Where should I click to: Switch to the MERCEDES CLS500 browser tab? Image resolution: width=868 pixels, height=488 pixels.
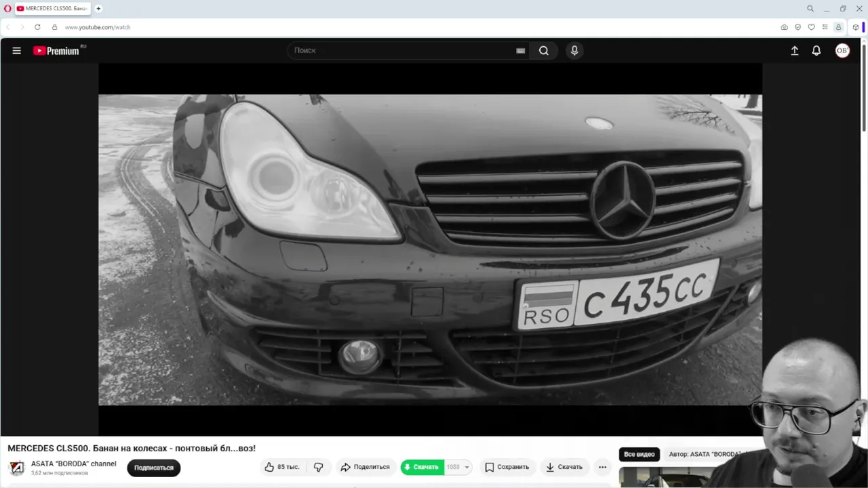(53, 9)
